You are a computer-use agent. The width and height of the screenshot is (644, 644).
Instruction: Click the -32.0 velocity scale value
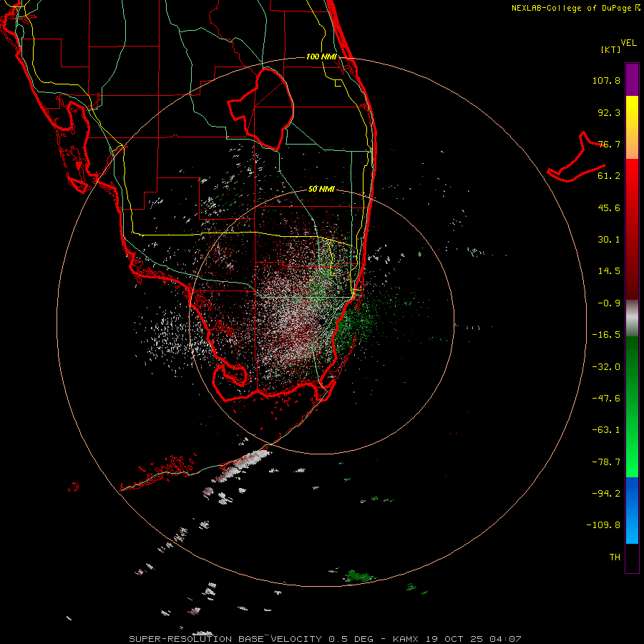(x=606, y=367)
